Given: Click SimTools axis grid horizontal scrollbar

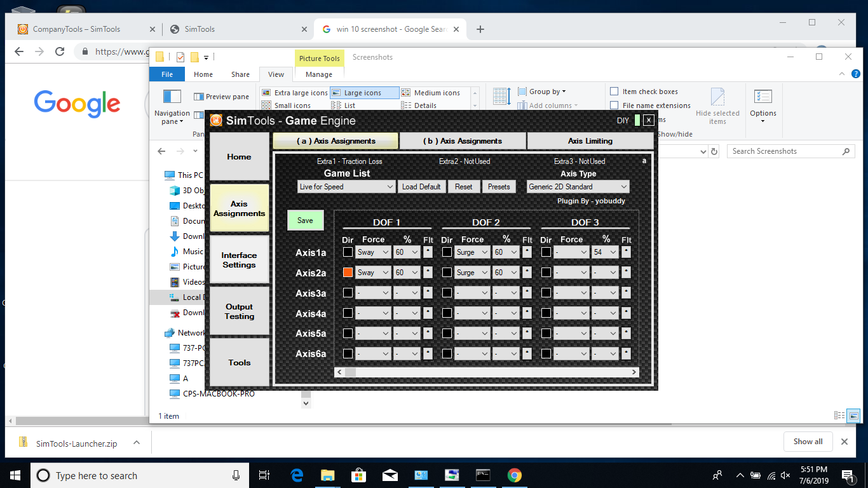Looking at the screenshot, I should (x=486, y=372).
